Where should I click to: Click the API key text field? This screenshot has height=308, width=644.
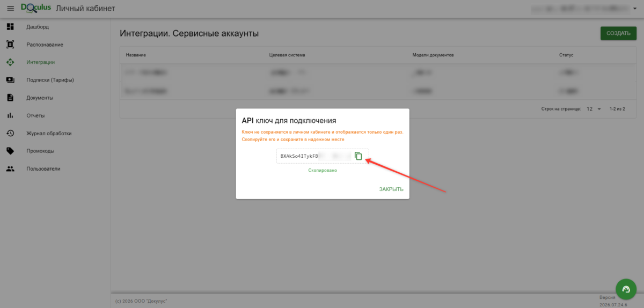pos(323,156)
